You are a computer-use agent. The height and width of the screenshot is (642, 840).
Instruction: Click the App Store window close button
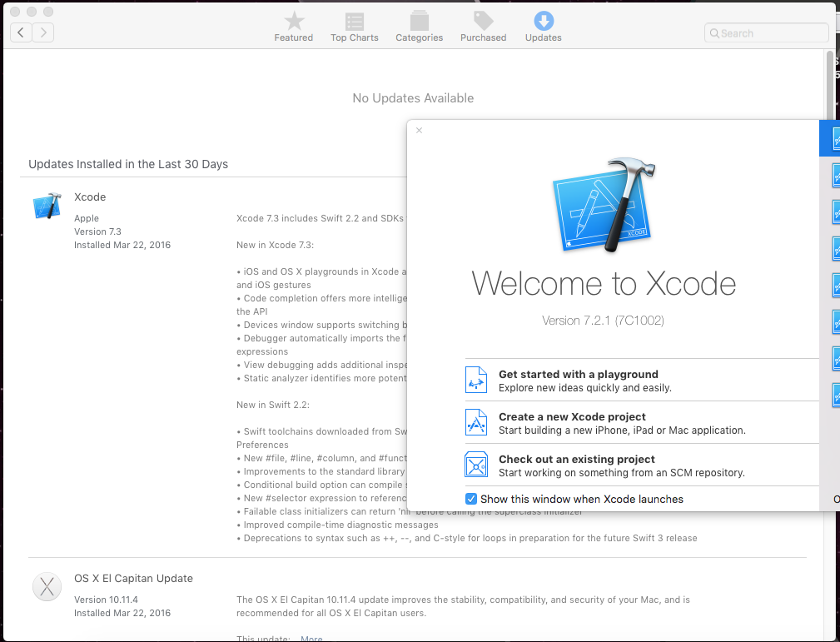point(15,12)
